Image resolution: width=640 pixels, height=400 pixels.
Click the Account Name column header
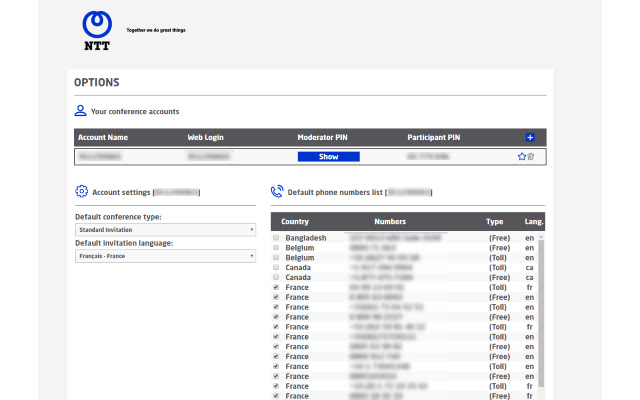point(103,138)
